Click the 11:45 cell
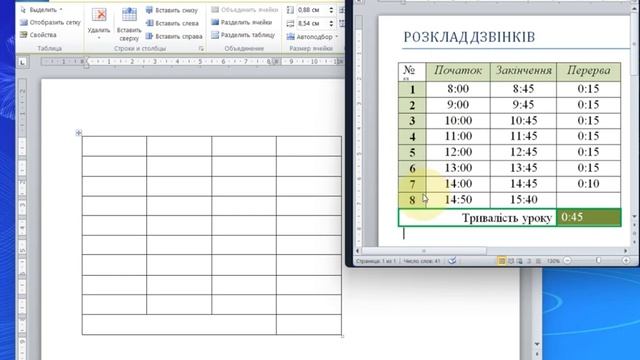Image resolution: width=640 pixels, height=360 pixels. point(523,136)
